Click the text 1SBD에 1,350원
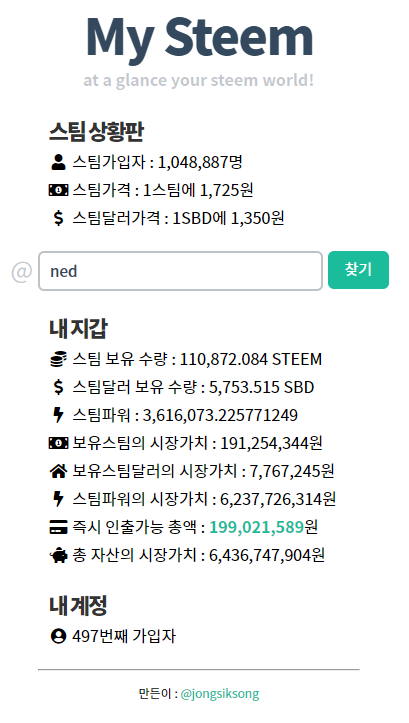Screen dimensions: 409x723 (x=228, y=218)
